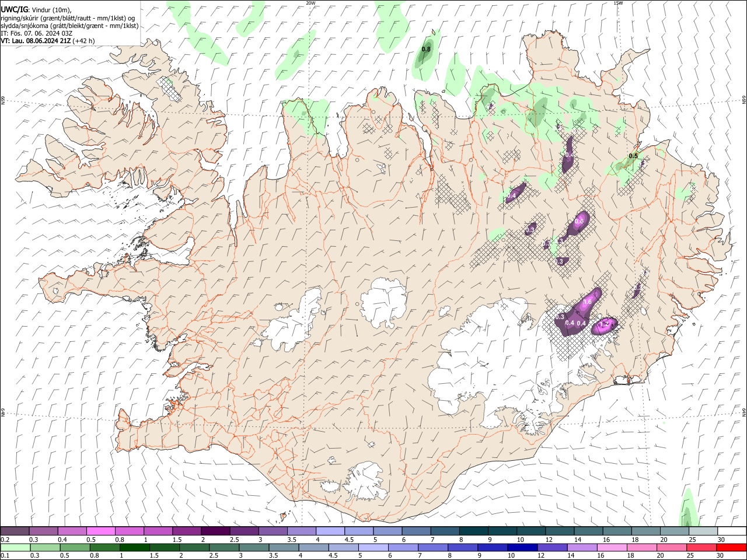Click the rigning/skúrir legend description line

(68, 17)
